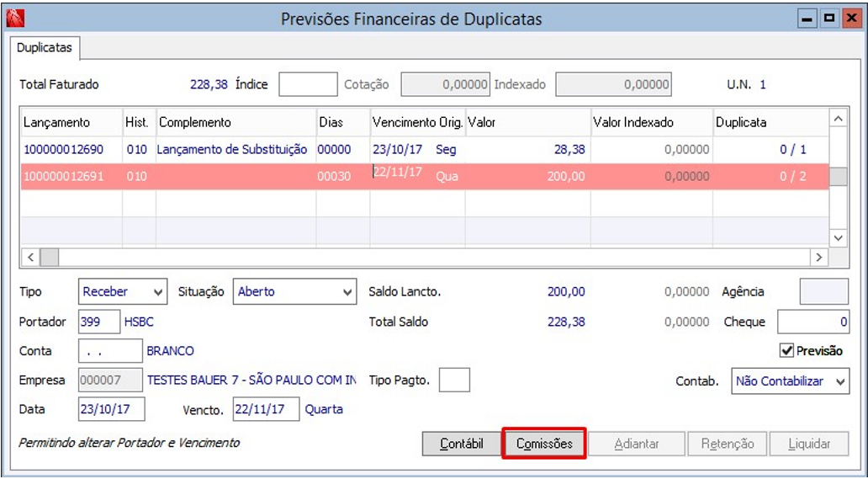Click the horizontal scroll left arrow
The height and width of the screenshot is (479, 868).
click(x=30, y=258)
